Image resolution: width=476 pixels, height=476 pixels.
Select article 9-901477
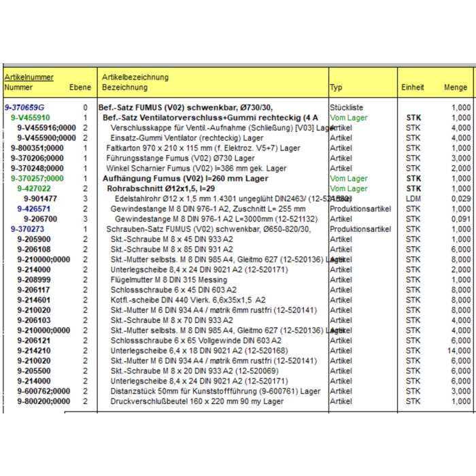click(x=40, y=199)
